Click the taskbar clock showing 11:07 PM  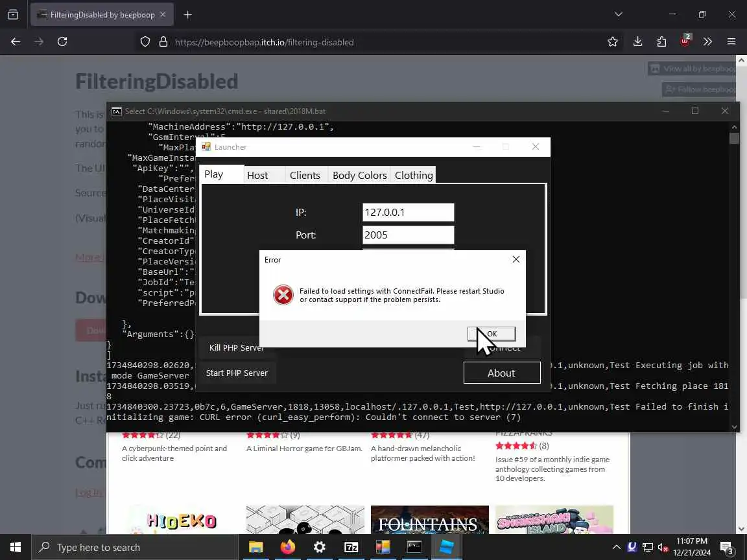[x=692, y=547]
